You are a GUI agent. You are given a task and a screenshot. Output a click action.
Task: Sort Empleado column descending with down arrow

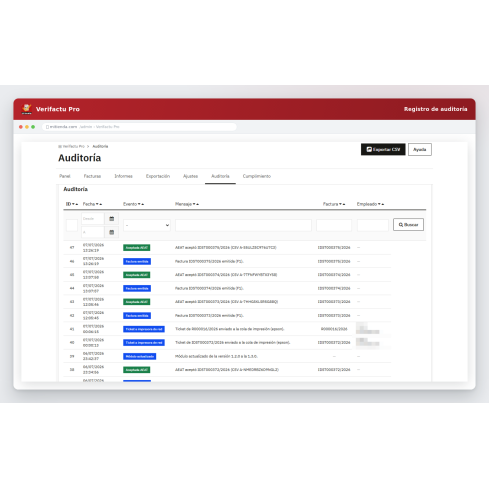[x=379, y=204]
